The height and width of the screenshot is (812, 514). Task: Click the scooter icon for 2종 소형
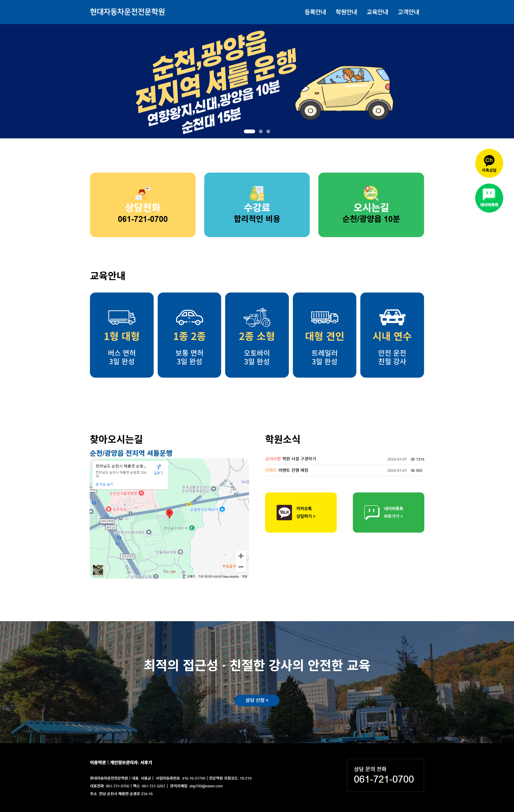click(x=257, y=317)
